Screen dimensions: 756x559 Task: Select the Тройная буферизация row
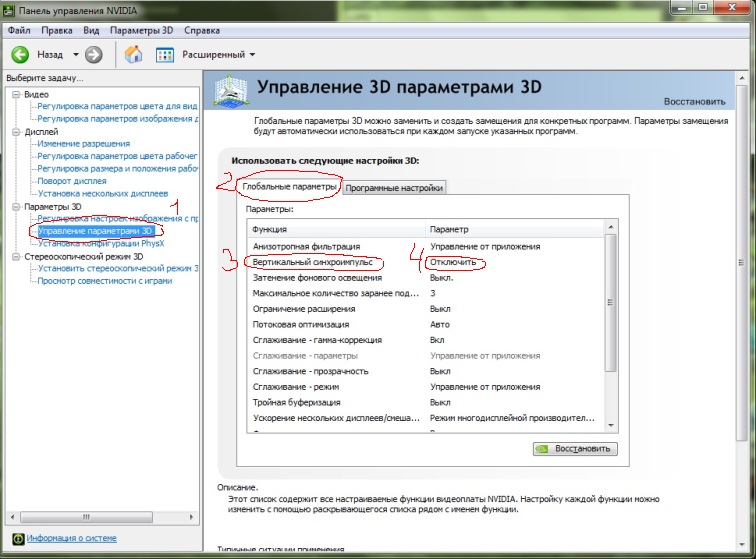click(426, 402)
